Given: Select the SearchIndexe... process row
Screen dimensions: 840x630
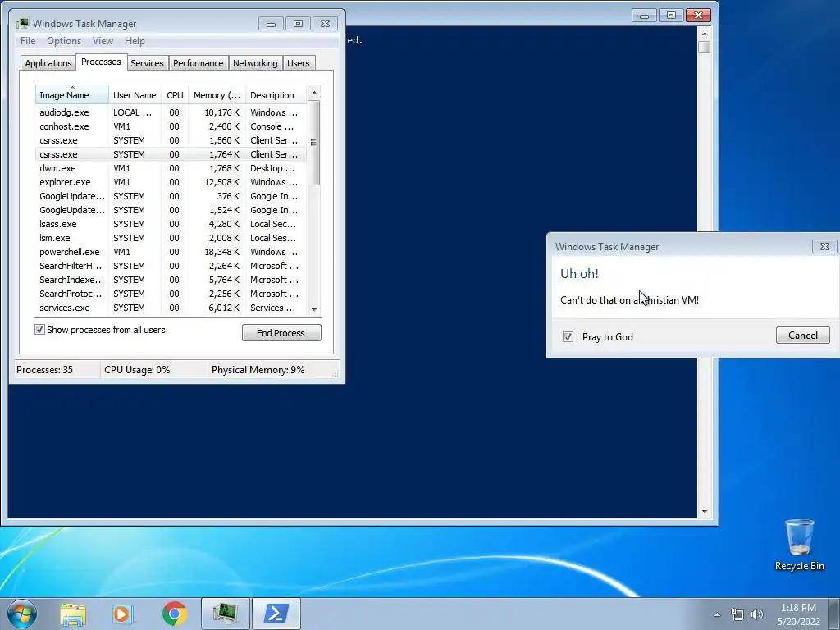Looking at the screenshot, I should pyautogui.click(x=171, y=280).
